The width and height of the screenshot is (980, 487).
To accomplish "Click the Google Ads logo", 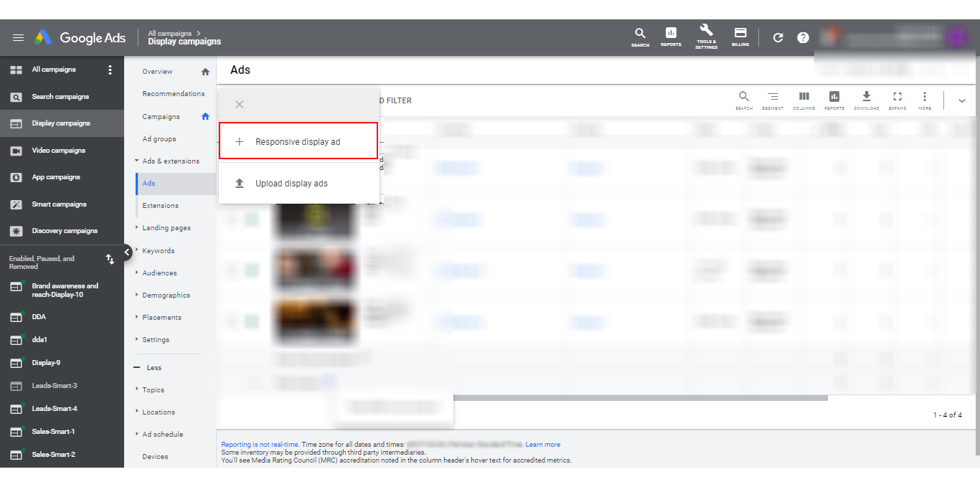I will point(80,38).
